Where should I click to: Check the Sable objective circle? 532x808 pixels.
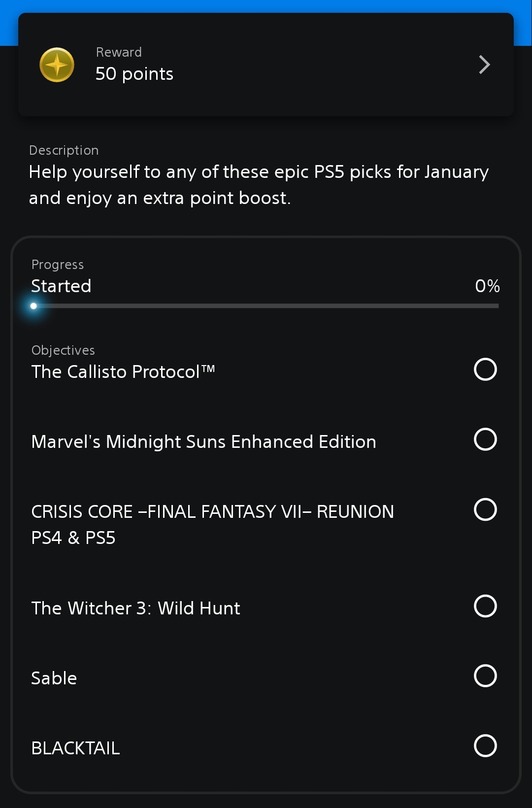485,677
